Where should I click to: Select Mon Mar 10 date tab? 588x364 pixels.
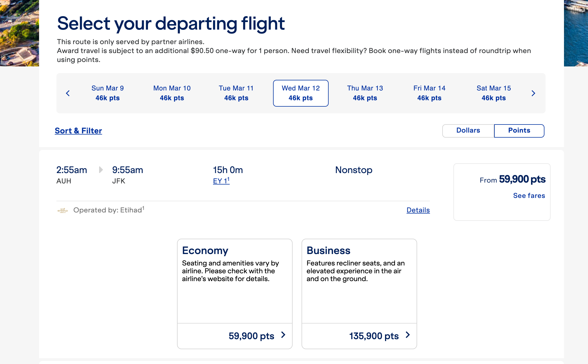pyautogui.click(x=172, y=93)
